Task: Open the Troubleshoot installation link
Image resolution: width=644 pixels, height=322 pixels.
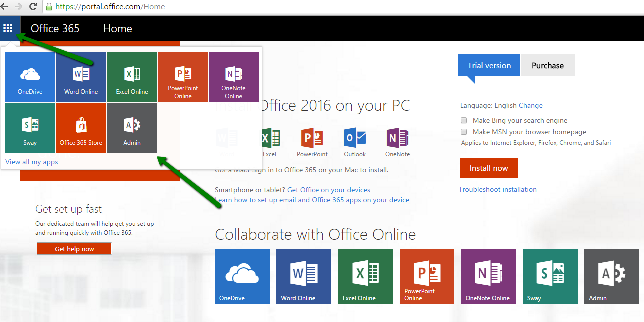Action: point(498,189)
